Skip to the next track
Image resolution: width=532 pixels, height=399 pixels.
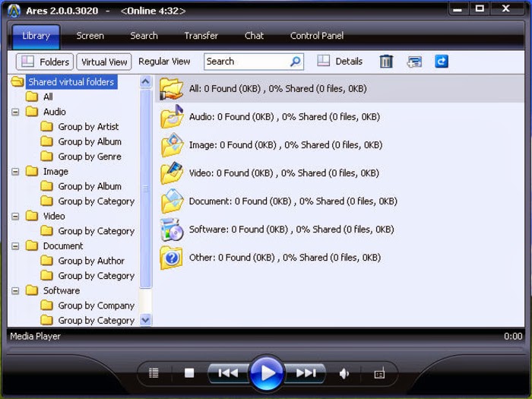pyautogui.click(x=306, y=373)
